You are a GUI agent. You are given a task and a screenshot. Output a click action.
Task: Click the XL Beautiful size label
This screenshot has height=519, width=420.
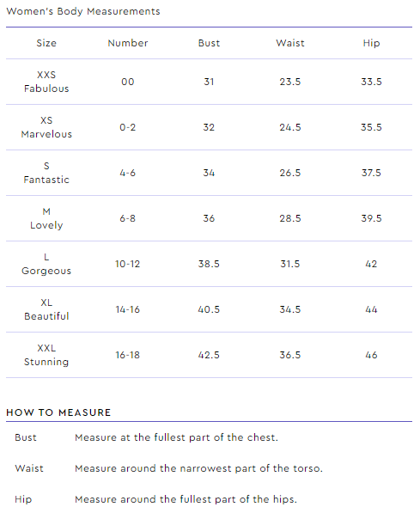pyautogui.click(x=46, y=309)
